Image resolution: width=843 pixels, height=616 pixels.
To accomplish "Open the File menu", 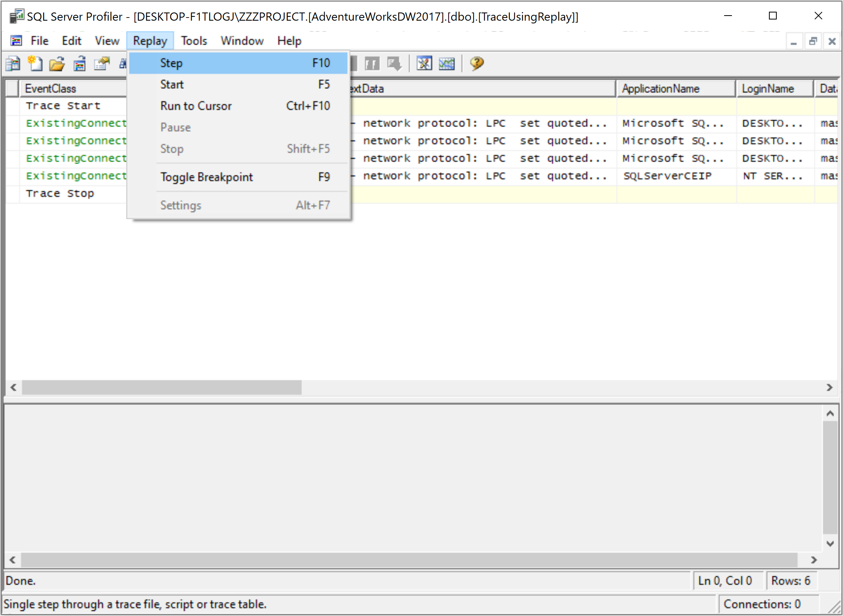I will click(39, 41).
